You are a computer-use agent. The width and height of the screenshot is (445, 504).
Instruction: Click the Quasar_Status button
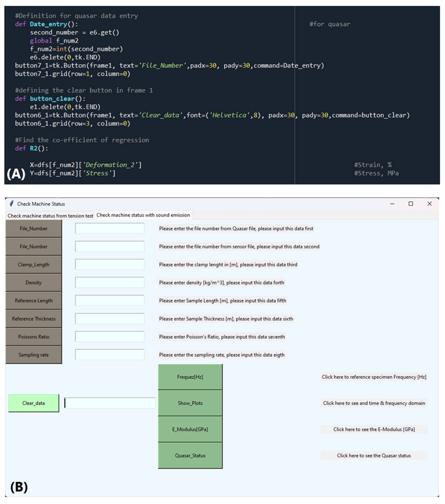coord(190,455)
